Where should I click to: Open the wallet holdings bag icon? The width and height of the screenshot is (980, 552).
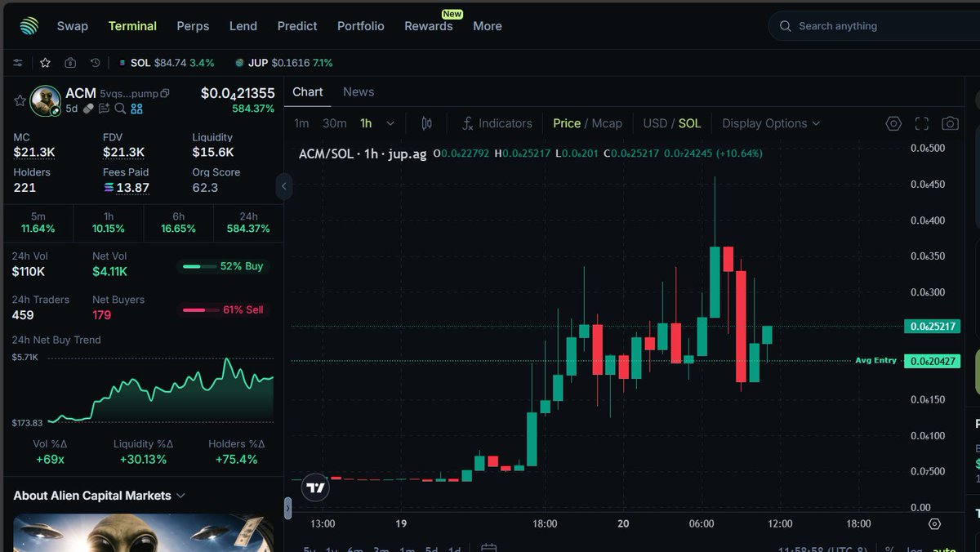click(x=70, y=63)
